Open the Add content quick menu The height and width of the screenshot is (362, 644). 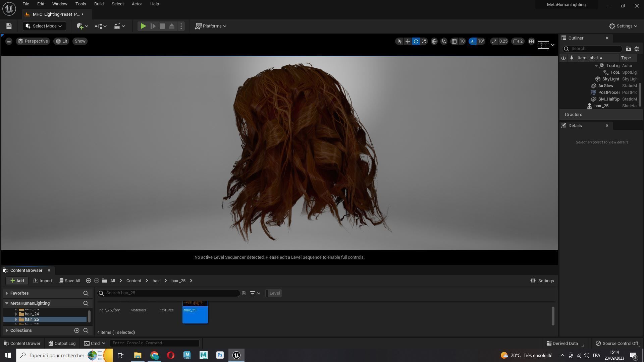coord(82,26)
